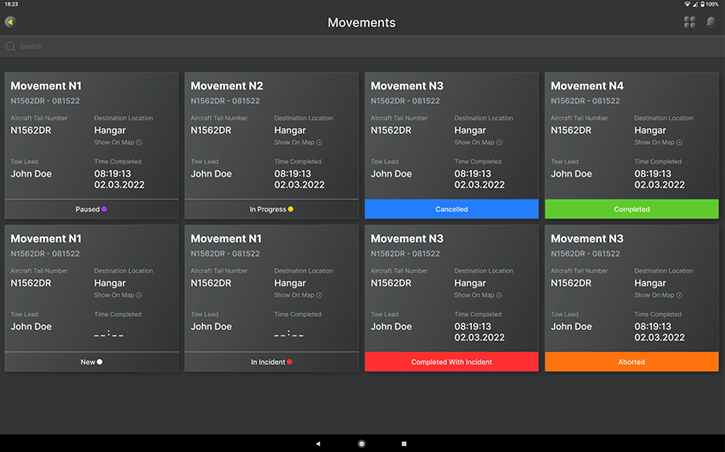Click the red Completed With Incident bar
Screen dimensions: 725x452
[x=451, y=362]
